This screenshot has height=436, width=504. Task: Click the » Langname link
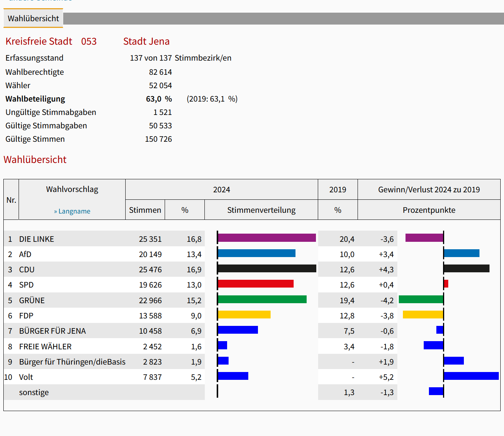tap(72, 211)
